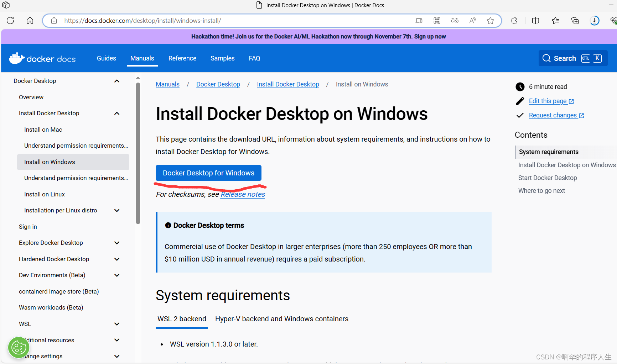Jump to System requirements in Contents
Image resolution: width=617 pixels, height=364 pixels.
[x=549, y=152]
